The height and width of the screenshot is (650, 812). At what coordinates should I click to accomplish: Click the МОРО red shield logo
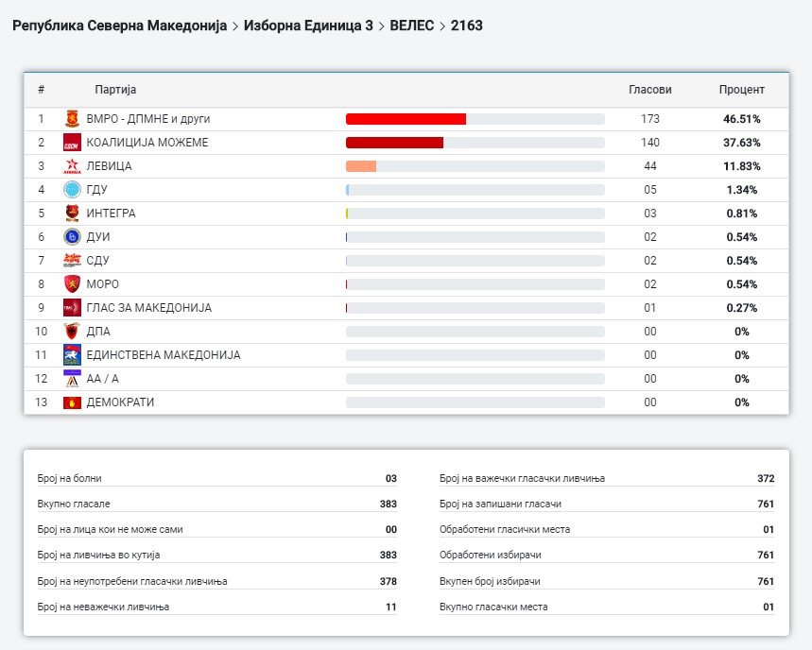point(71,284)
